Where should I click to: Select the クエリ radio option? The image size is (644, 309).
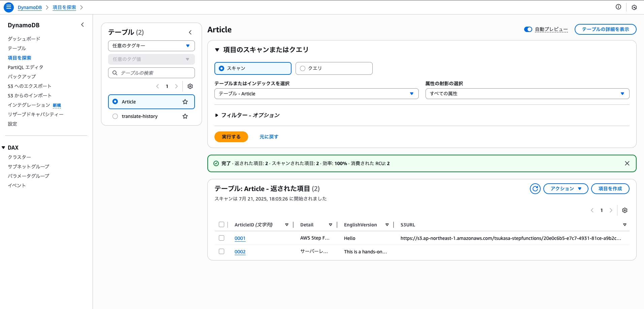coord(303,68)
